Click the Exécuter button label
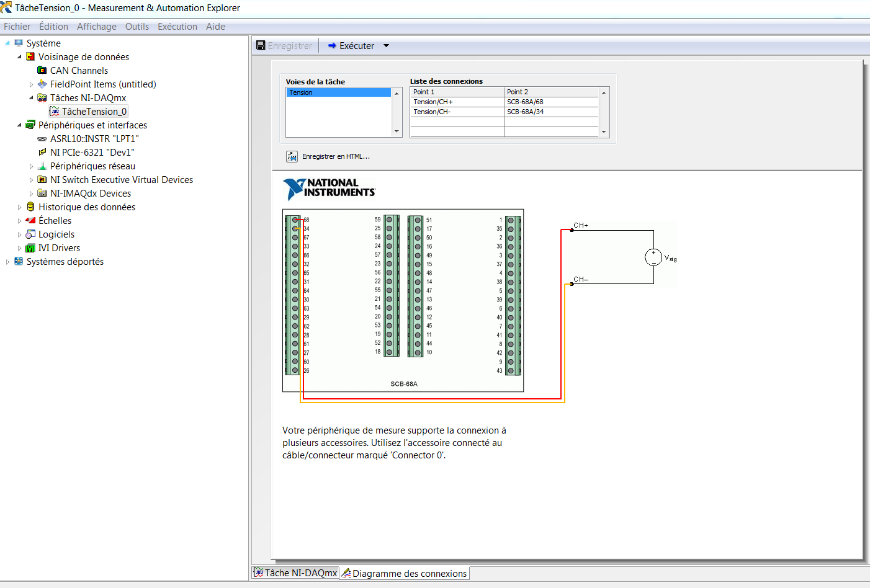 [357, 46]
